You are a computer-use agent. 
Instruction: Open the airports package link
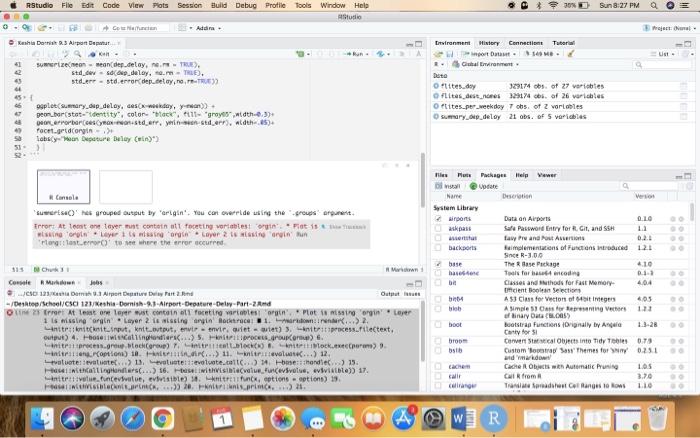point(459,219)
